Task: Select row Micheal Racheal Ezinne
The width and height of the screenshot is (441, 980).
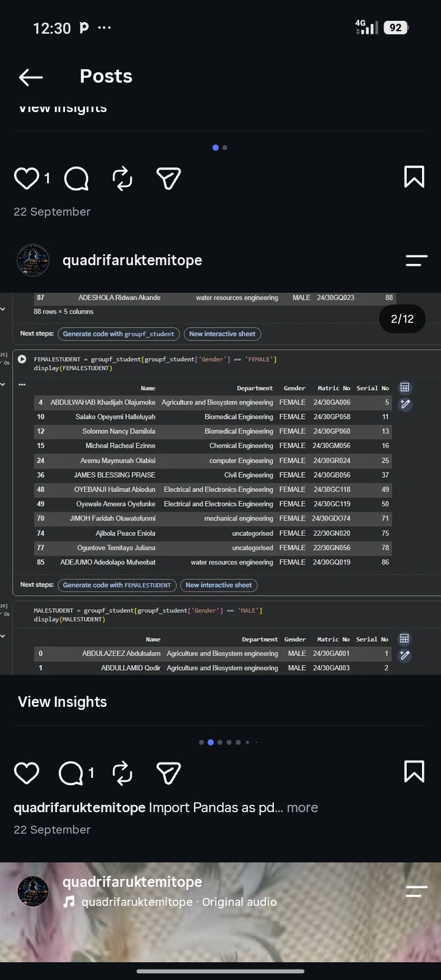Action: 212,446
